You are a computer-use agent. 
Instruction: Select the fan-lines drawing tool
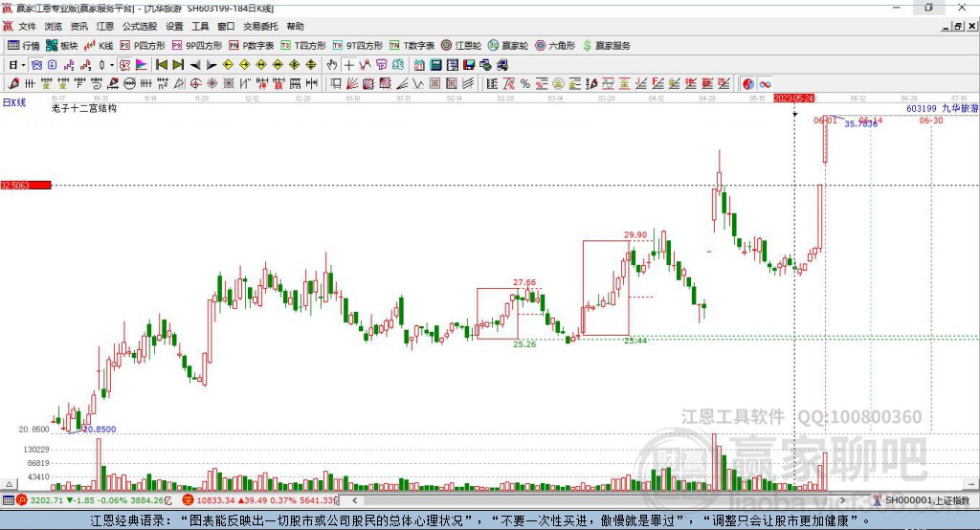(352, 84)
